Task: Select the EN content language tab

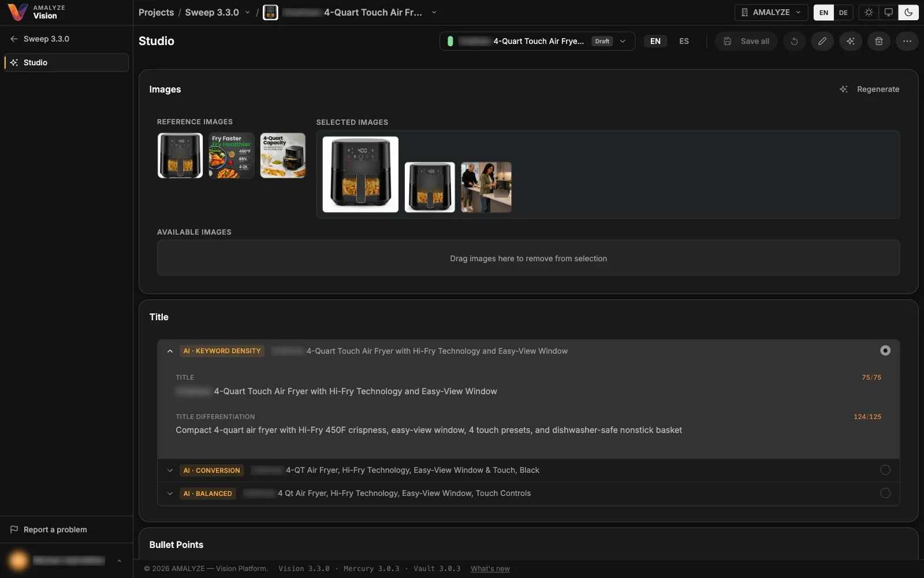Action: pyautogui.click(x=655, y=41)
